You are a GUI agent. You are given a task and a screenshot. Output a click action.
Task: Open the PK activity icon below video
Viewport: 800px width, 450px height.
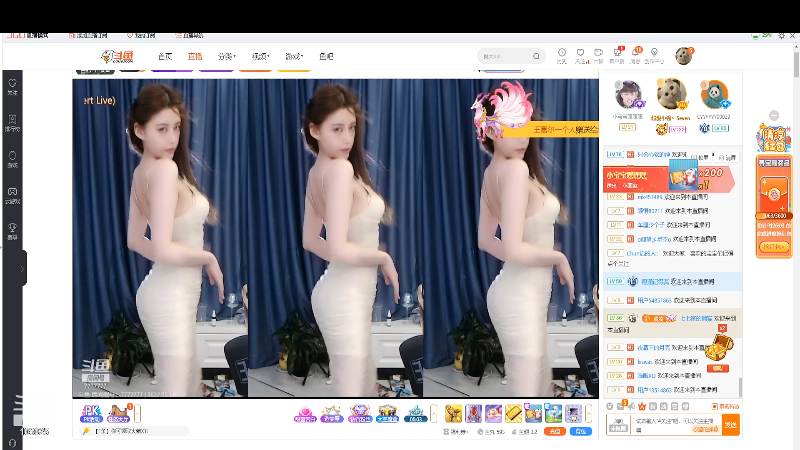pyautogui.click(x=91, y=413)
